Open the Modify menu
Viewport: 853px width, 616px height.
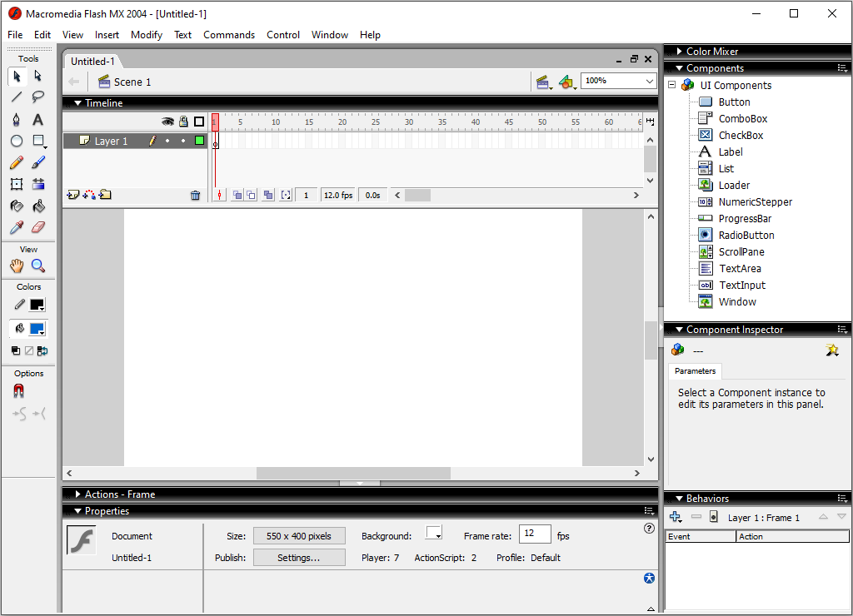(x=147, y=35)
